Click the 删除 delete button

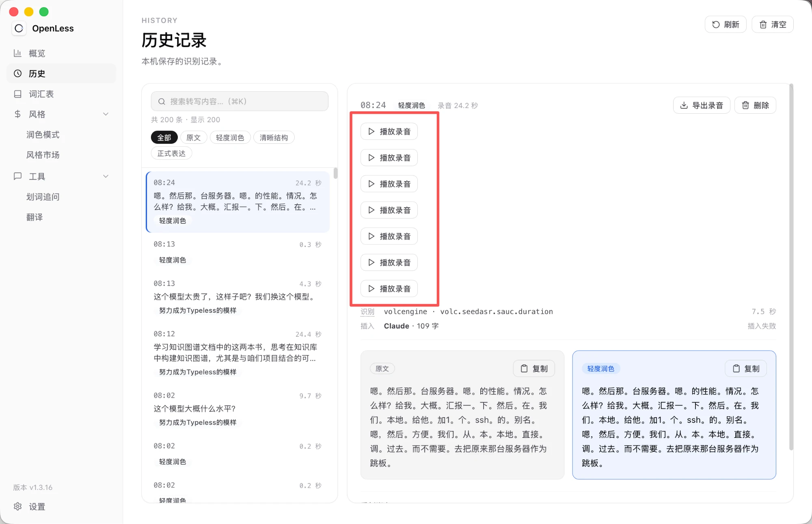pos(755,105)
